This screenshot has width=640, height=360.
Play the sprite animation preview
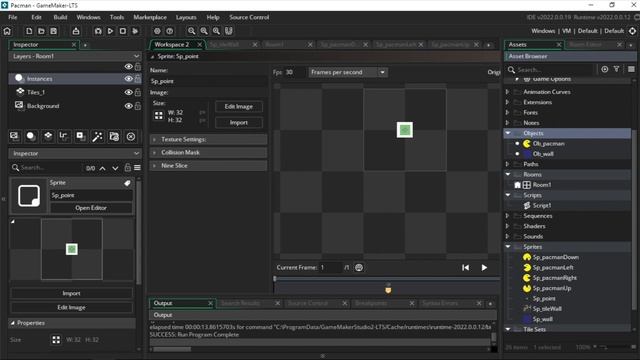point(484,268)
